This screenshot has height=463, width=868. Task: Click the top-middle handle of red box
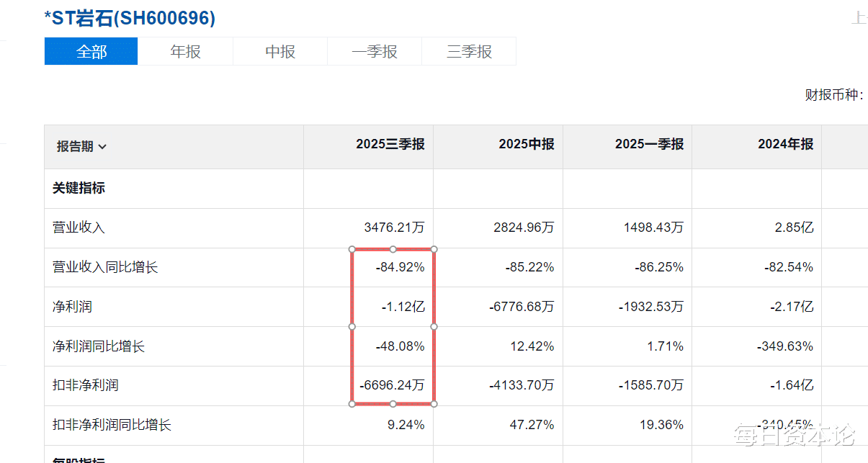point(393,249)
